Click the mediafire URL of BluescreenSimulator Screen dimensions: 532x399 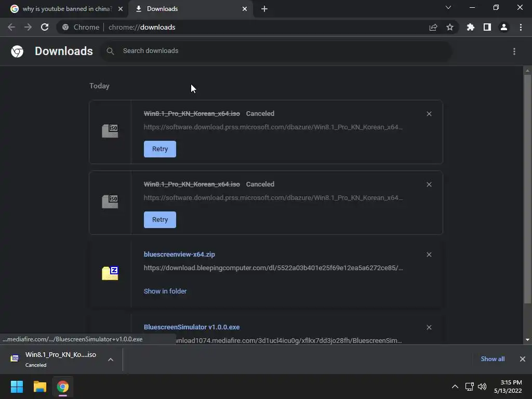[x=288, y=341]
